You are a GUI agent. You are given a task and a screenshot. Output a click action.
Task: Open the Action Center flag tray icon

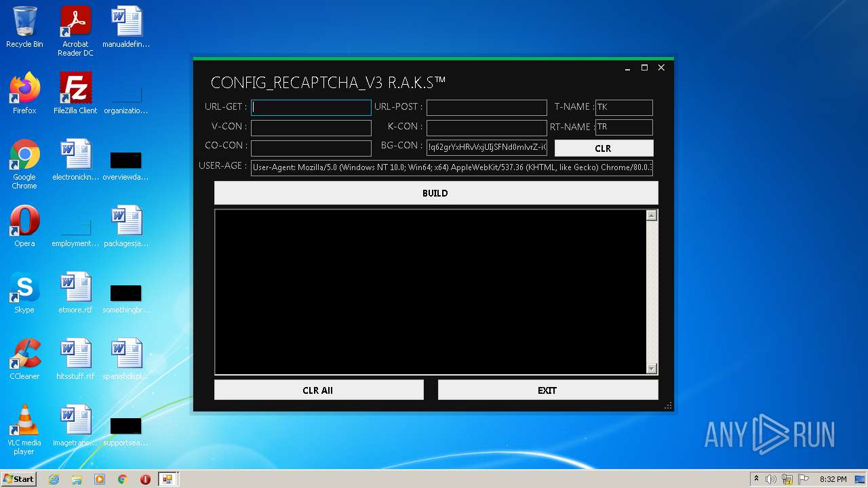[802, 479]
